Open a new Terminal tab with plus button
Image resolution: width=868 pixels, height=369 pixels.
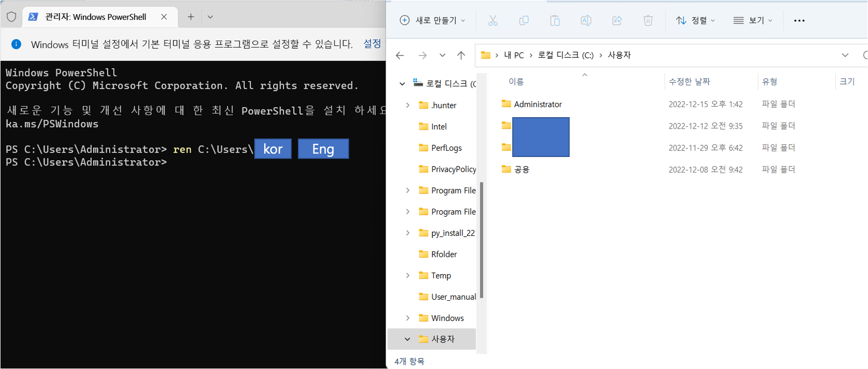tap(191, 17)
